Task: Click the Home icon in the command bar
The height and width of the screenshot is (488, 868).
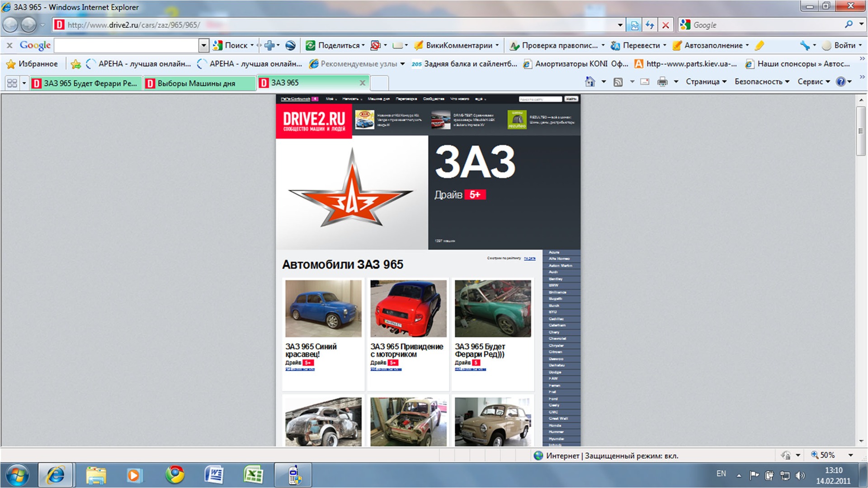Action: (x=590, y=81)
